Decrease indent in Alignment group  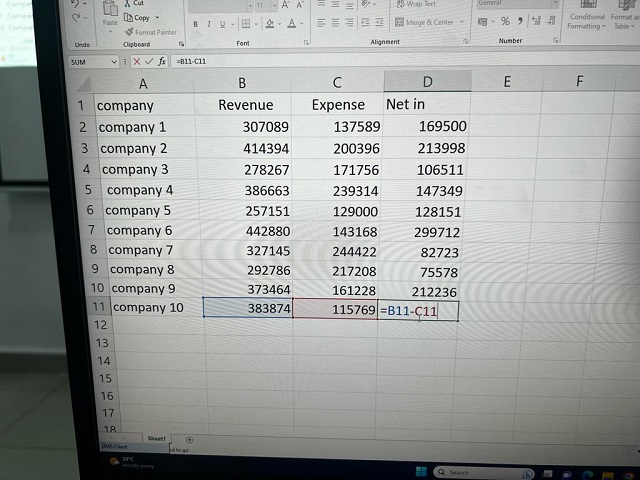coord(365,22)
